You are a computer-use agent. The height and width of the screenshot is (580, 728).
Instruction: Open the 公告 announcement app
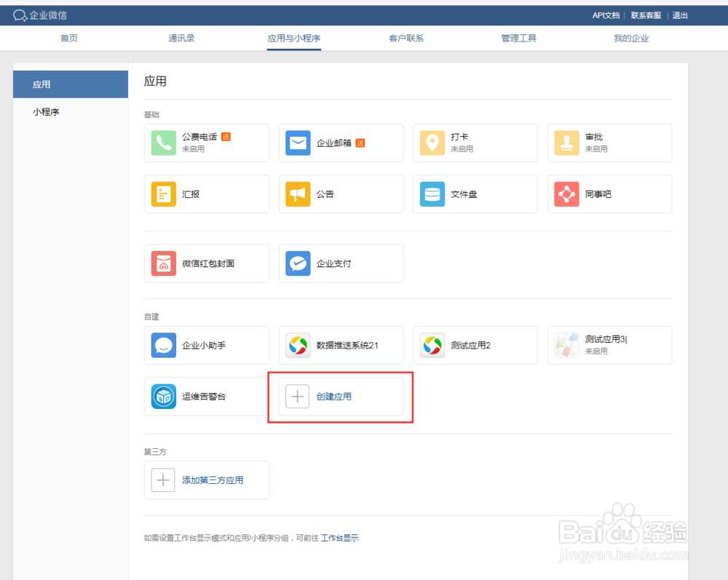point(341,194)
